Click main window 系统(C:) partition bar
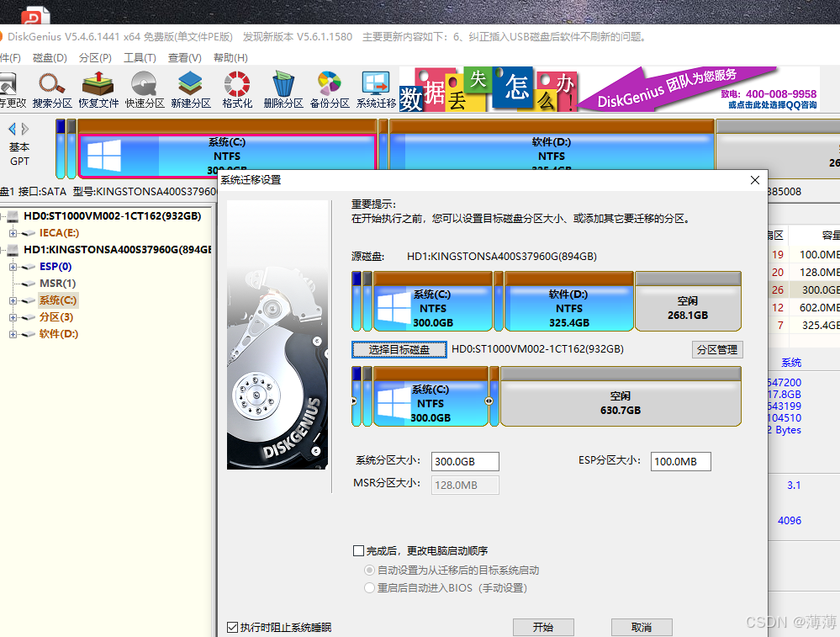The width and height of the screenshot is (840, 637). [x=227, y=148]
